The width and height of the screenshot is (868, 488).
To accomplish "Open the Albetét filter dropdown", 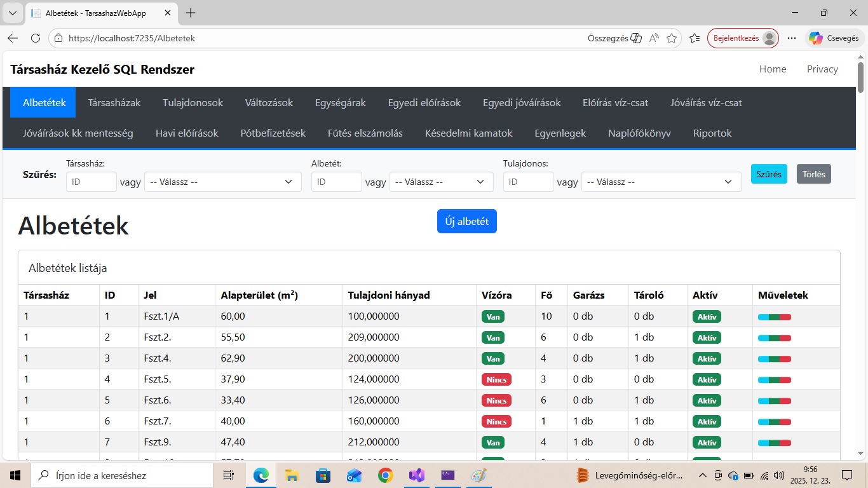I will pos(441,182).
